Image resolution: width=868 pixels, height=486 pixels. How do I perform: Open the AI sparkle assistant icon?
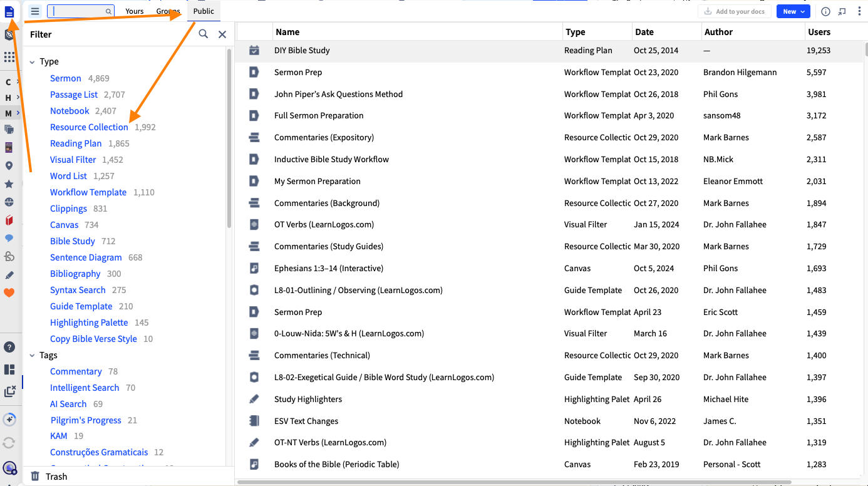9,420
